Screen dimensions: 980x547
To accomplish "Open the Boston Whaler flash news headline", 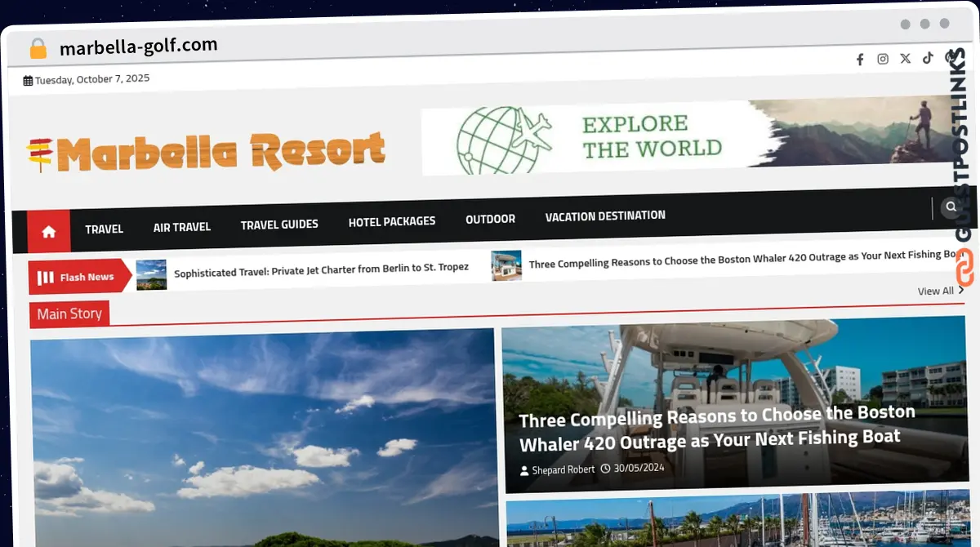I will (746, 258).
